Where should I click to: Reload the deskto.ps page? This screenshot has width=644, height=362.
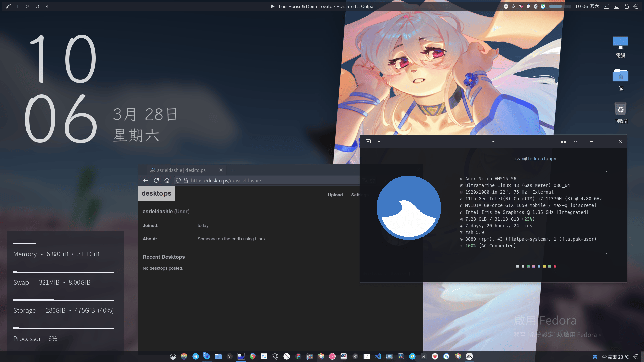point(156,180)
